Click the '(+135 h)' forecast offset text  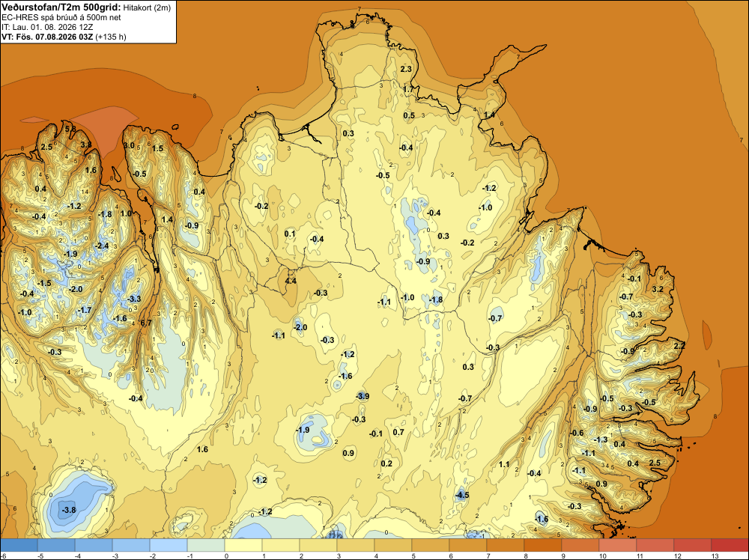point(111,37)
